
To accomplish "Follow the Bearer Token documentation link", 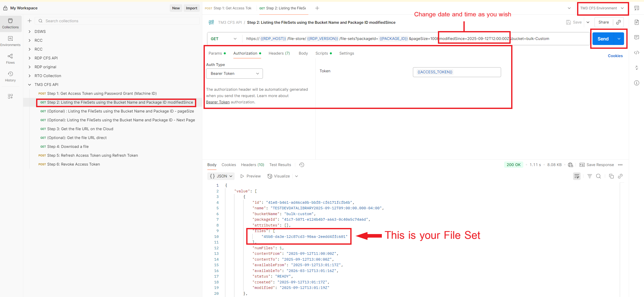I will [218, 102].
